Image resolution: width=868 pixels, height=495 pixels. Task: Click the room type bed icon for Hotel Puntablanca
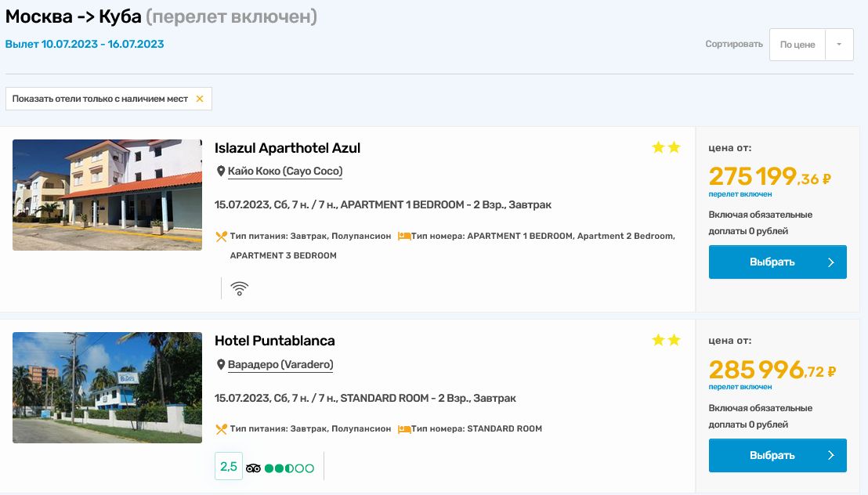[404, 429]
